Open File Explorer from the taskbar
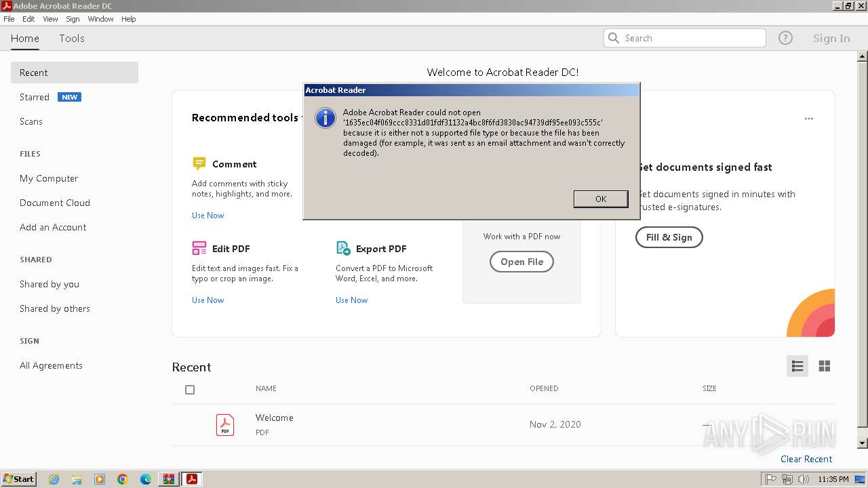The width and height of the screenshot is (868, 488). [77, 479]
